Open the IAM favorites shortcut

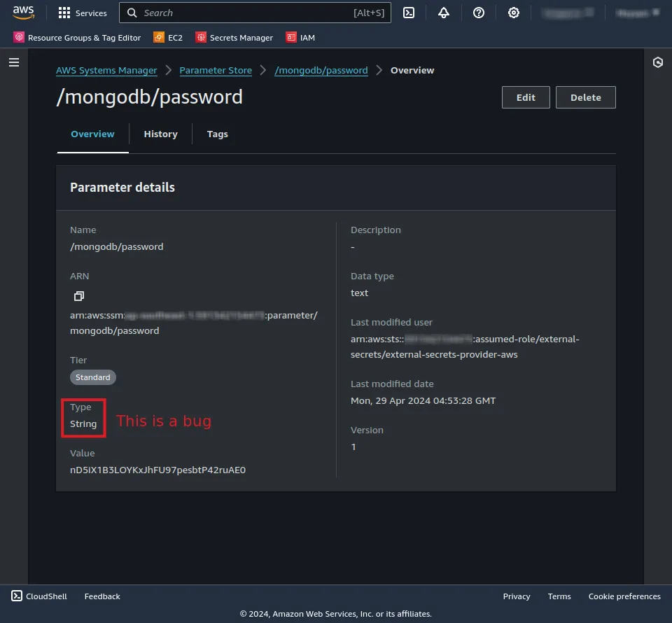(x=300, y=38)
